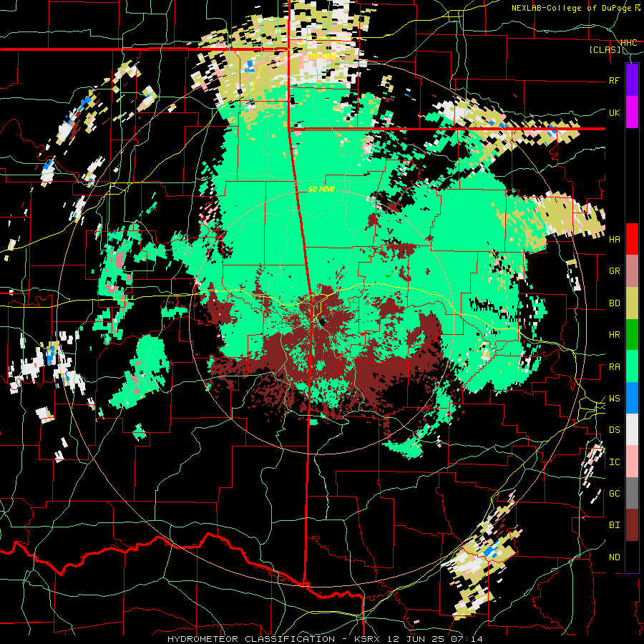
Task: Select the GR dusty pink legend swatch
Action: point(632,270)
